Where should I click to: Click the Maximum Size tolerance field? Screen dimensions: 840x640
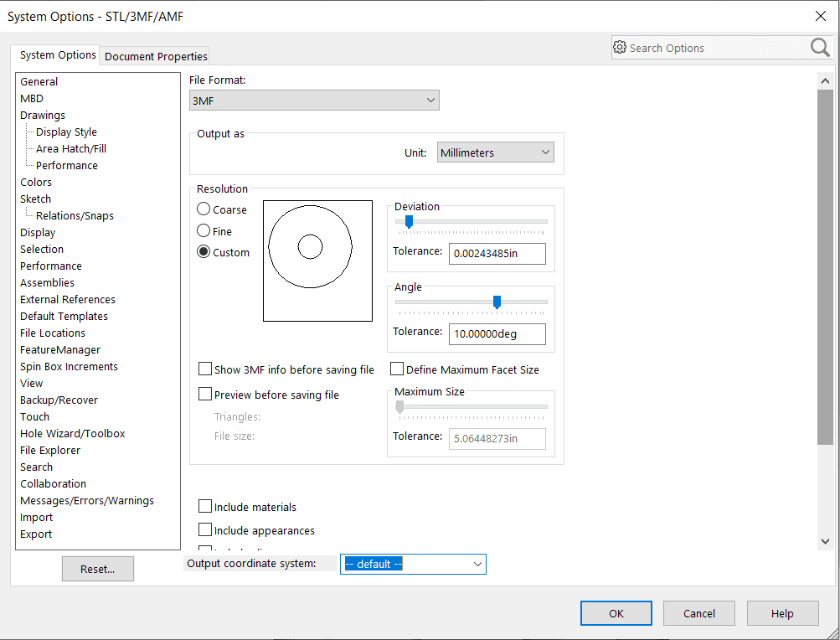coord(497,438)
